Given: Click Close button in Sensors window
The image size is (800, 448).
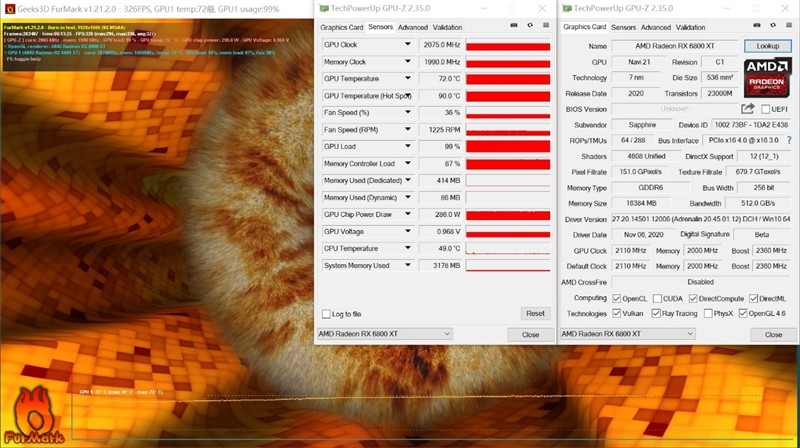Looking at the screenshot, I should coord(530,335).
